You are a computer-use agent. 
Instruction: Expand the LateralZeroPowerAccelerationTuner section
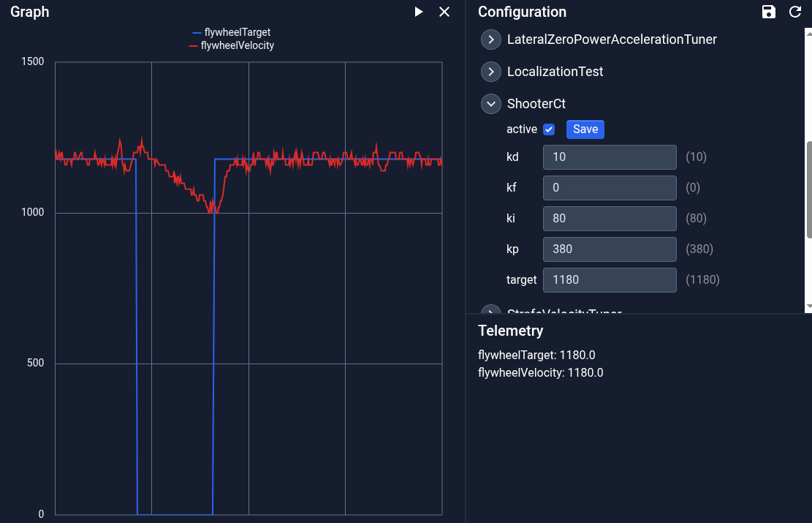[x=490, y=39]
